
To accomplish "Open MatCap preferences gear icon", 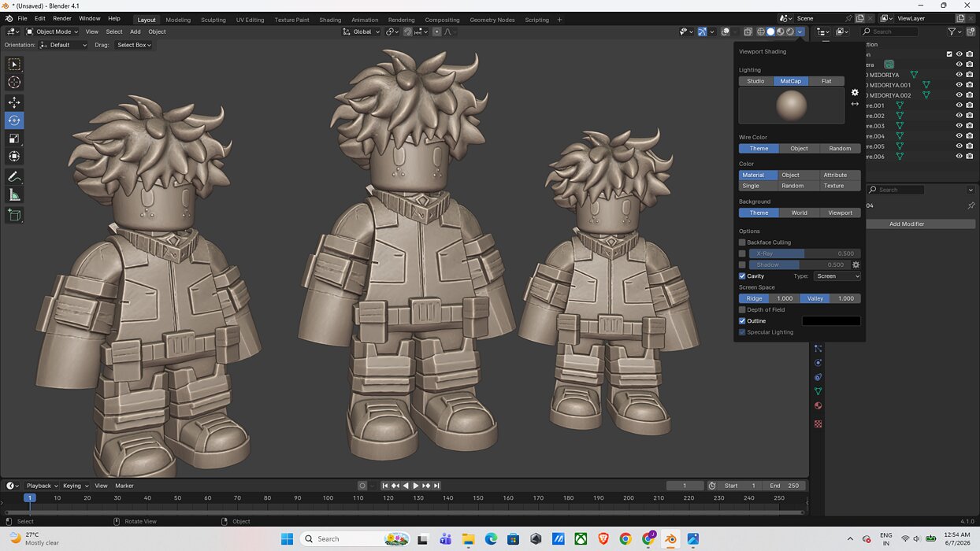I will tap(855, 92).
